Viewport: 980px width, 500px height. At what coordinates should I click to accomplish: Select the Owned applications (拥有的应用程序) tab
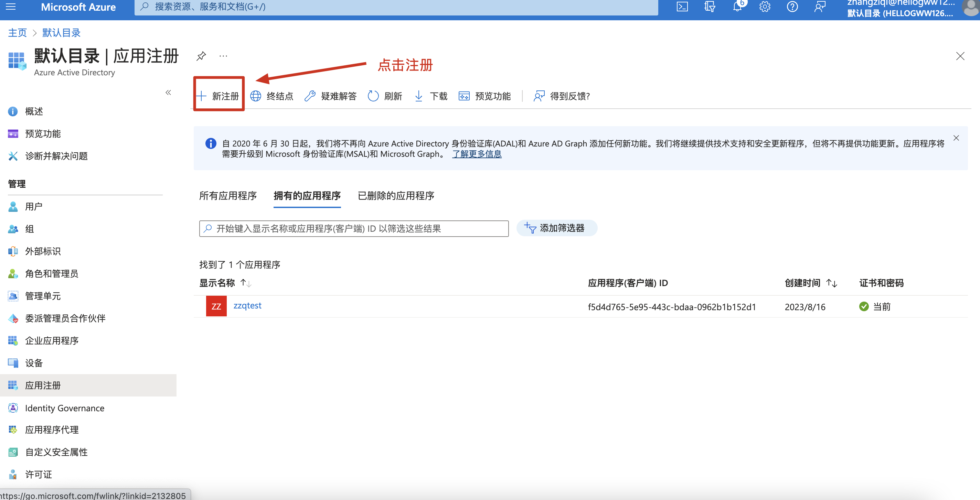[x=307, y=195]
